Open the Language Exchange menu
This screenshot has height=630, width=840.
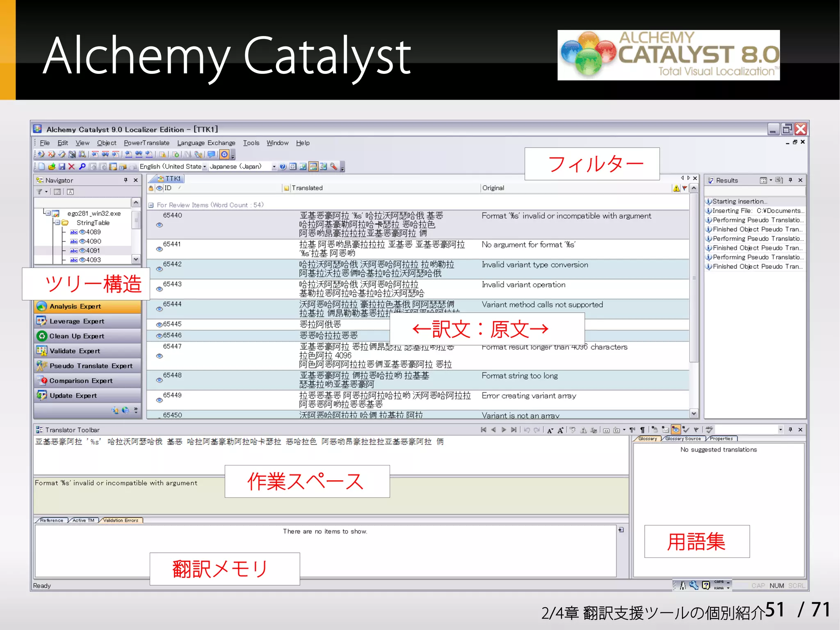coord(206,143)
